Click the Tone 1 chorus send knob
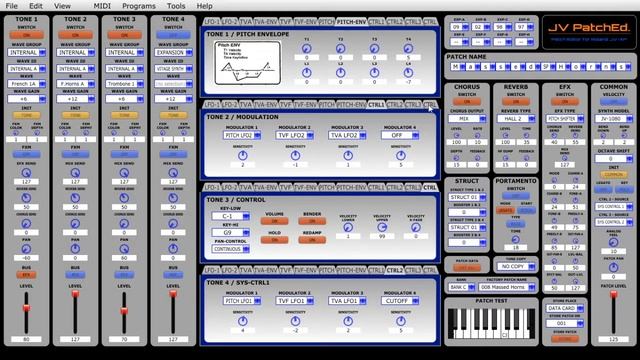Image resolution: width=640 pixels, height=360 pixels. (26, 224)
